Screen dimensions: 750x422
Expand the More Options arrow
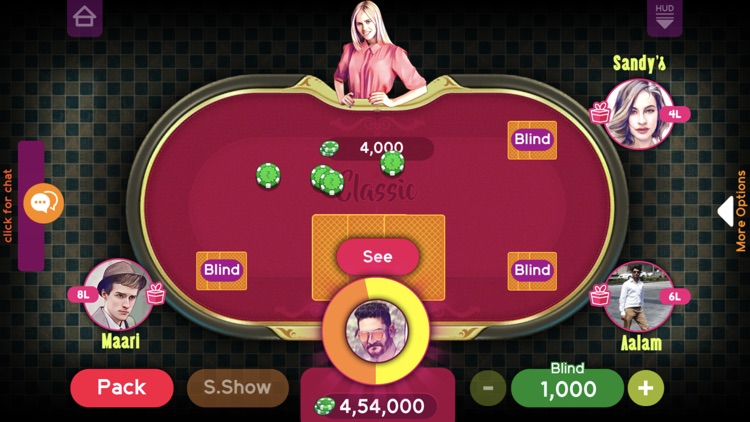726,211
